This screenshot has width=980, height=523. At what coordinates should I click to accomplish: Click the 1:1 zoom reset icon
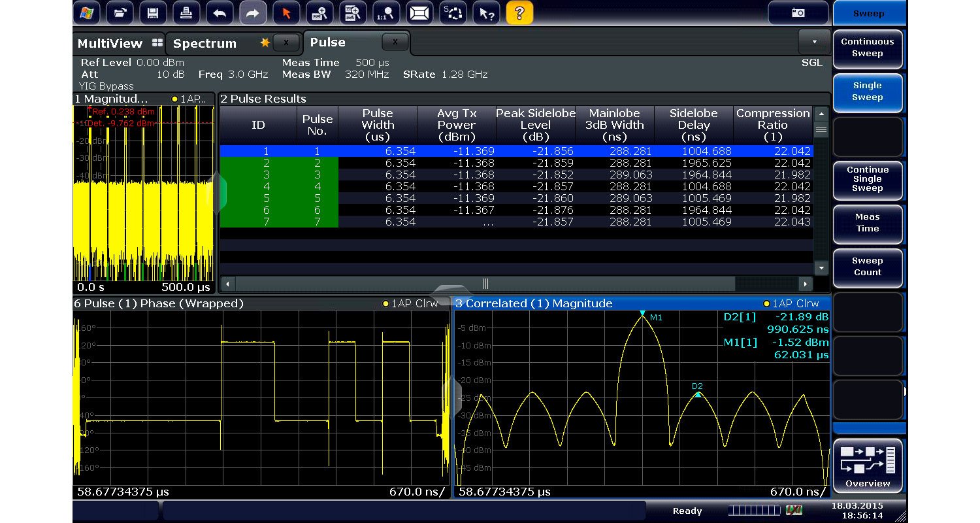point(385,12)
